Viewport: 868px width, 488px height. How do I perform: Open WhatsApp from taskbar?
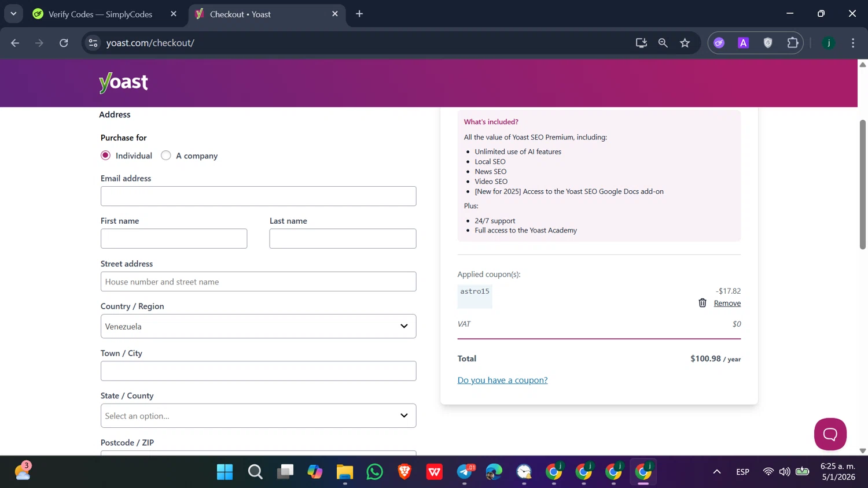(375, 472)
